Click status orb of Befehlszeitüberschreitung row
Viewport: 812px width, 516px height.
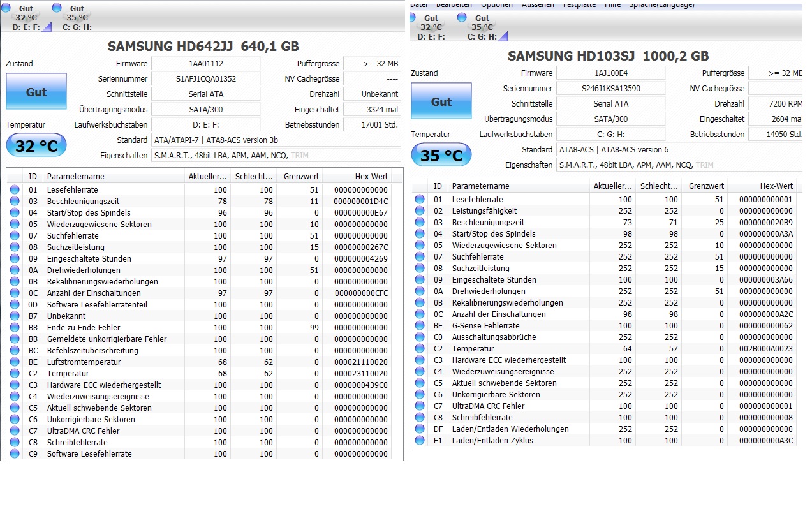click(15, 350)
